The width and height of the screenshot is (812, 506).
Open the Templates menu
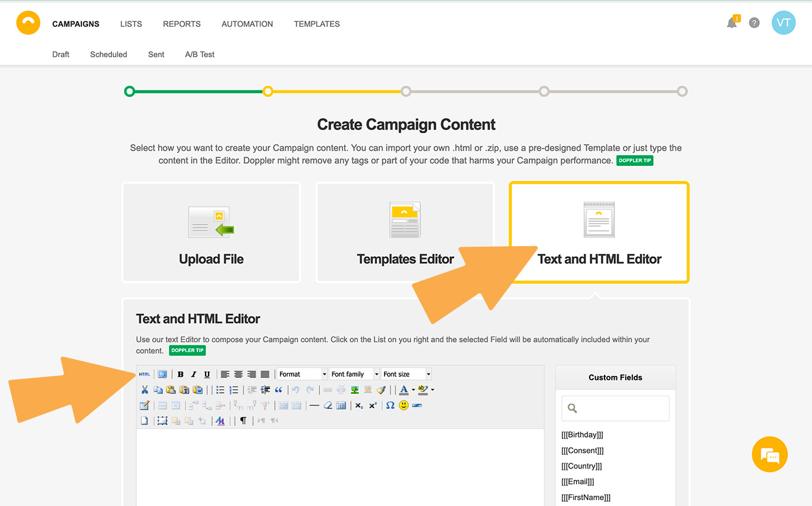(317, 24)
